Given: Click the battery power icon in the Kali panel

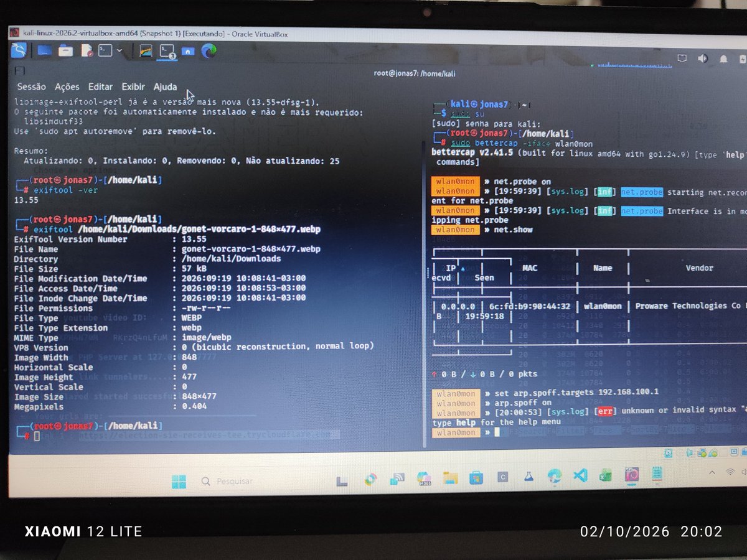Looking at the screenshot, I should coord(741,58).
